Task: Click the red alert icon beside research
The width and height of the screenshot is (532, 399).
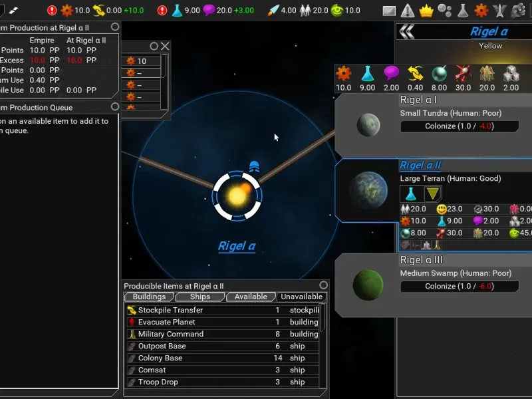Action: click(x=162, y=11)
